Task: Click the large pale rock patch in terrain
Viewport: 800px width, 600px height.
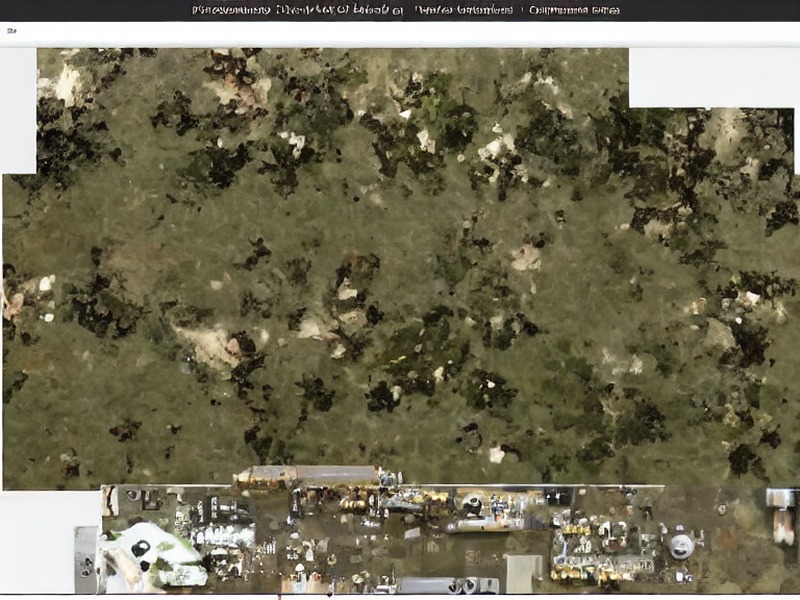Action: pyautogui.click(x=212, y=347)
